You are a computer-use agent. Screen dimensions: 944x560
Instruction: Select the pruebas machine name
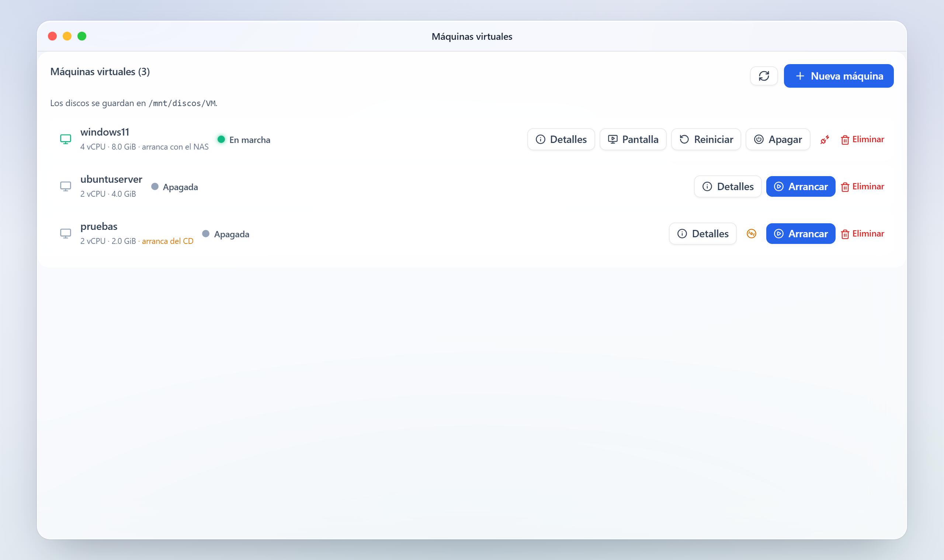(98, 227)
